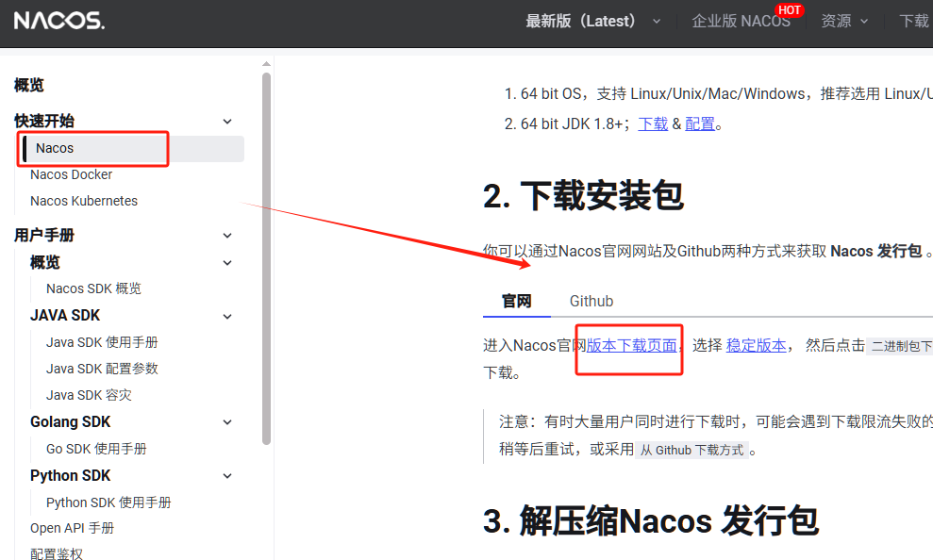This screenshot has width=933, height=560.
Task: Click the 从 Github 下载方式 inline label
Action: click(691, 450)
